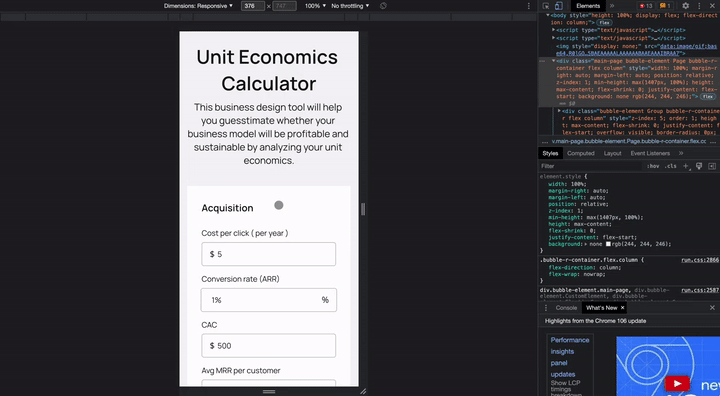Viewport: 720px width, 396px height.
Task: Click the red errors count badge
Action: coord(646,6)
